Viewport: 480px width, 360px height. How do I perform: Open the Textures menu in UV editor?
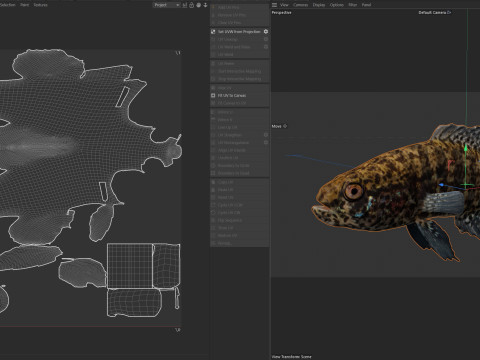point(40,5)
